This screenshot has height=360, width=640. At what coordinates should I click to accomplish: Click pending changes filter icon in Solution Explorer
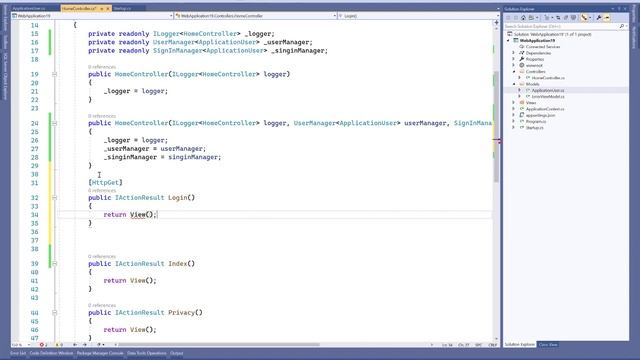coord(548,18)
